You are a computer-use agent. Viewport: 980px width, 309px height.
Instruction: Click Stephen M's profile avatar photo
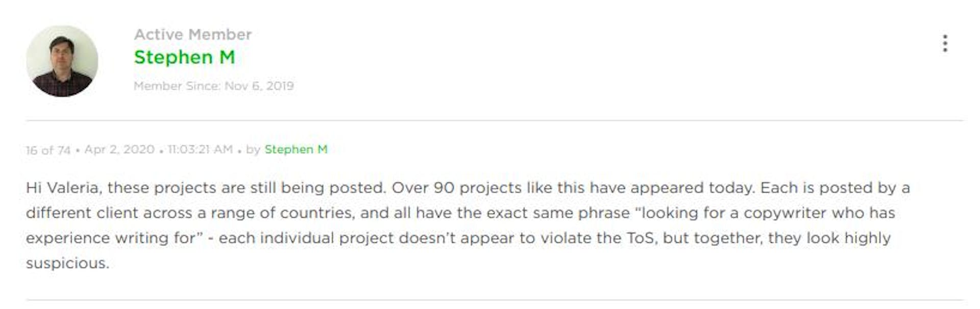pos(62,61)
